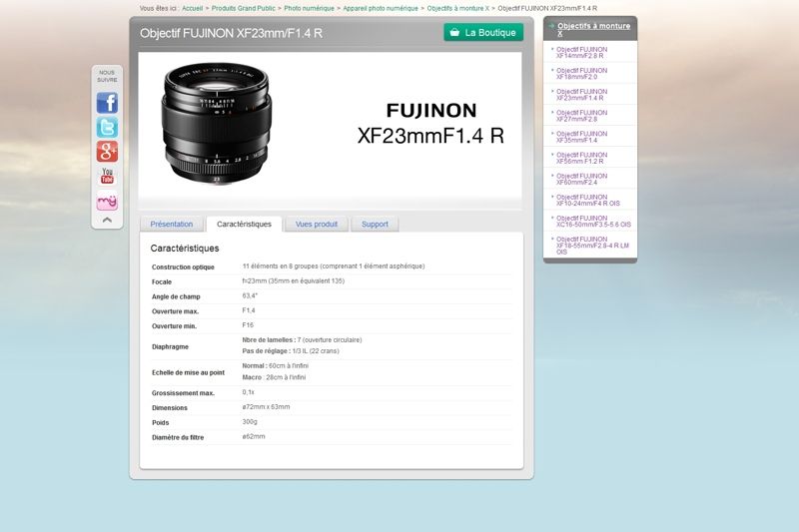Click the Dimensions row label
Screen dimensions: 799x532
(170, 408)
